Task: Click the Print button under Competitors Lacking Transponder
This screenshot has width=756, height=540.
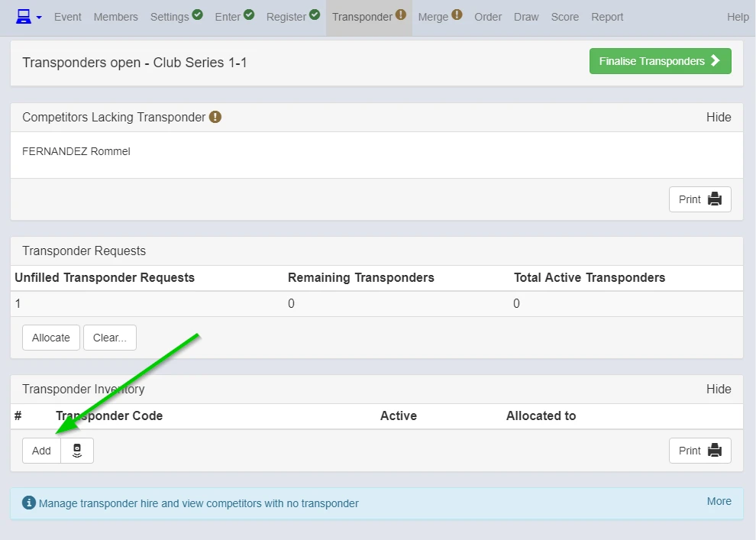Action: click(699, 199)
